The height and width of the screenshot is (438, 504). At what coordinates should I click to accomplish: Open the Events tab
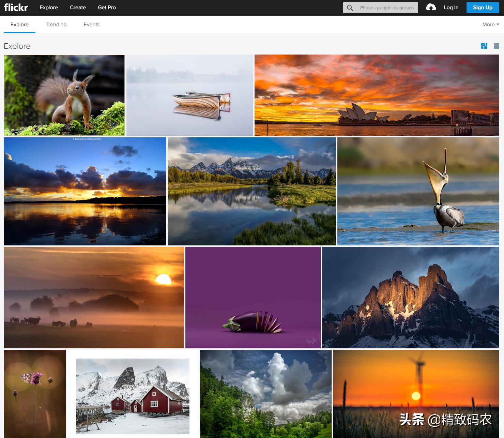[x=91, y=25]
